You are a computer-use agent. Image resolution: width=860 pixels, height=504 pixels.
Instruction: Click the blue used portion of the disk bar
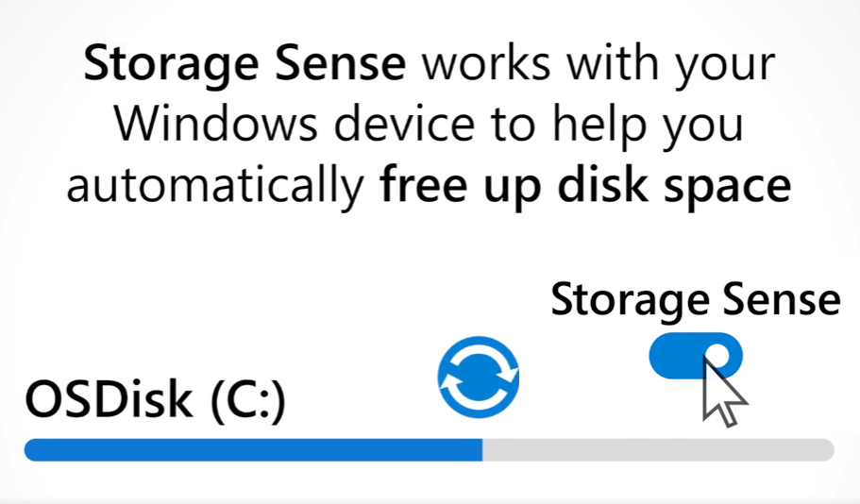pyautogui.click(x=253, y=449)
